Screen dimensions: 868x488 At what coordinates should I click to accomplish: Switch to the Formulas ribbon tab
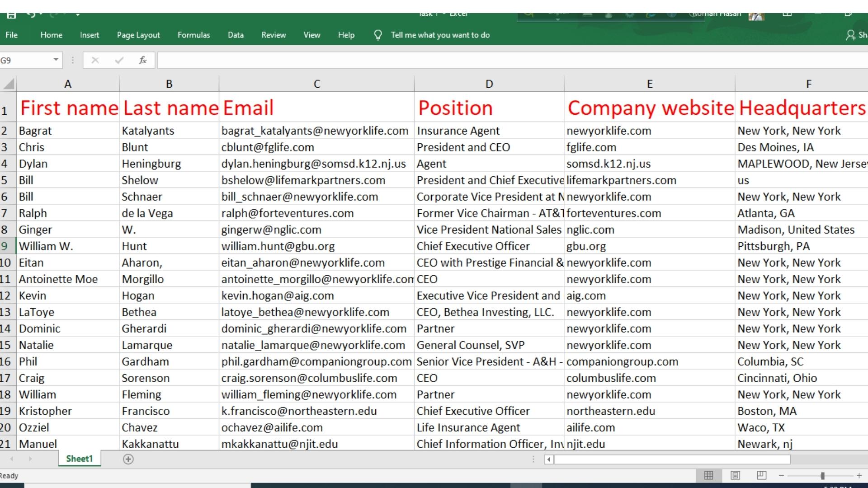pos(193,35)
